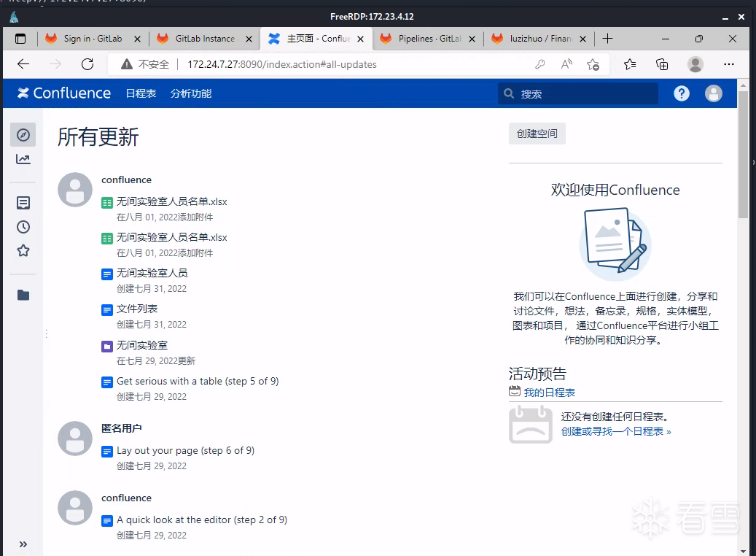The height and width of the screenshot is (556, 756).
Task: Select the Discover compass icon in sidebar
Action: 23,135
